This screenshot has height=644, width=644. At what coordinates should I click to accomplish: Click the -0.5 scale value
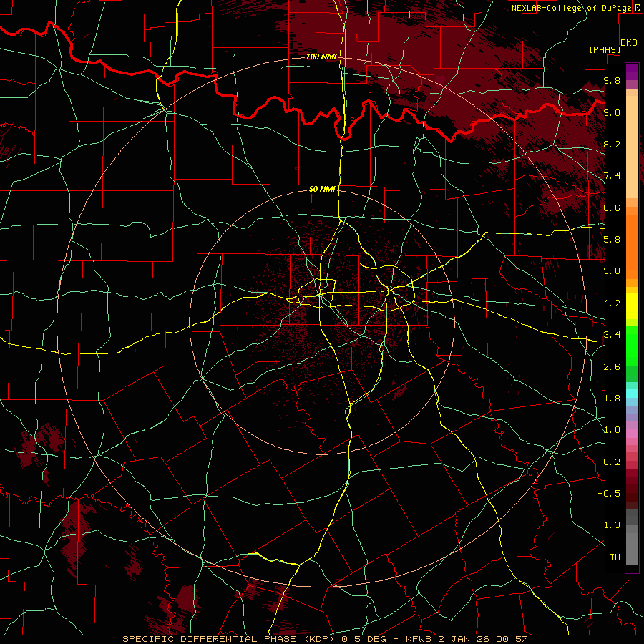609,494
